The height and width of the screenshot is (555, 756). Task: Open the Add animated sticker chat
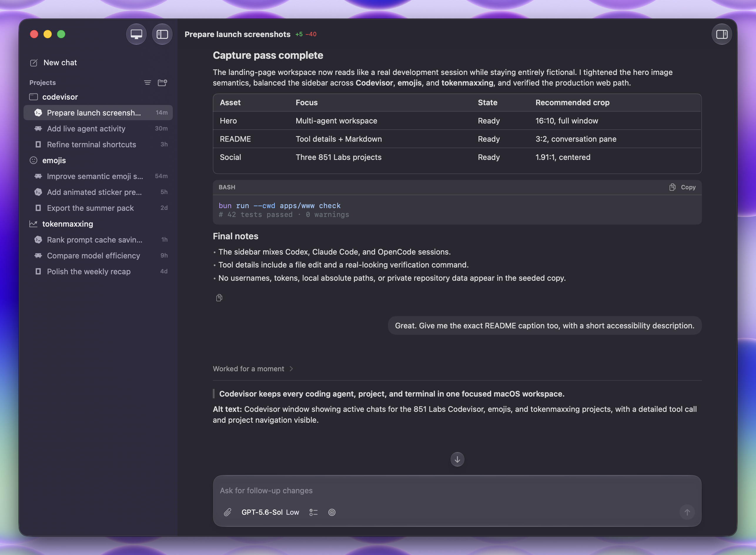tap(98, 192)
